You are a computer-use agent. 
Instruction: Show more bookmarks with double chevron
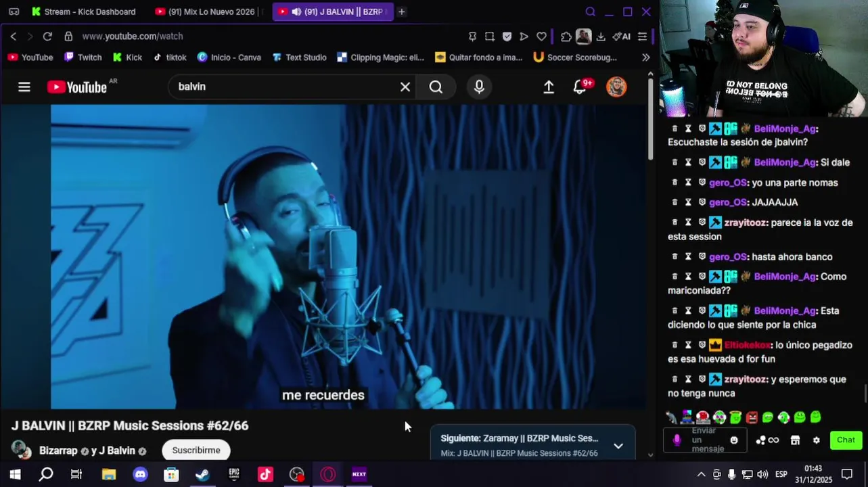(646, 57)
